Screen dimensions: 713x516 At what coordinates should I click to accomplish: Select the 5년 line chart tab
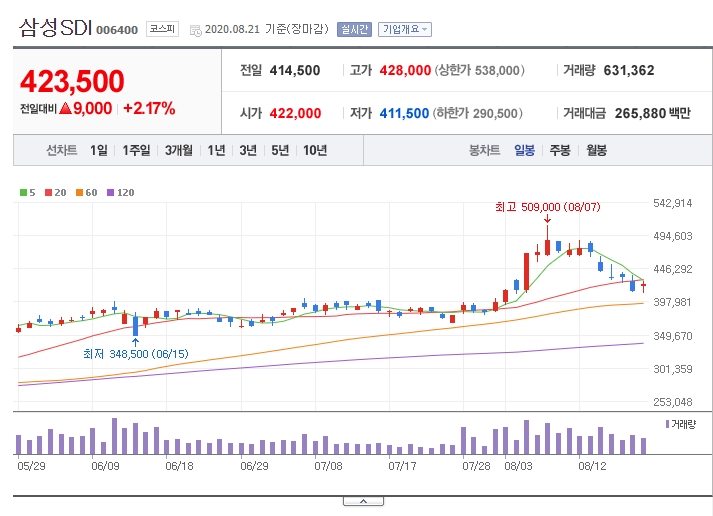[280, 150]
